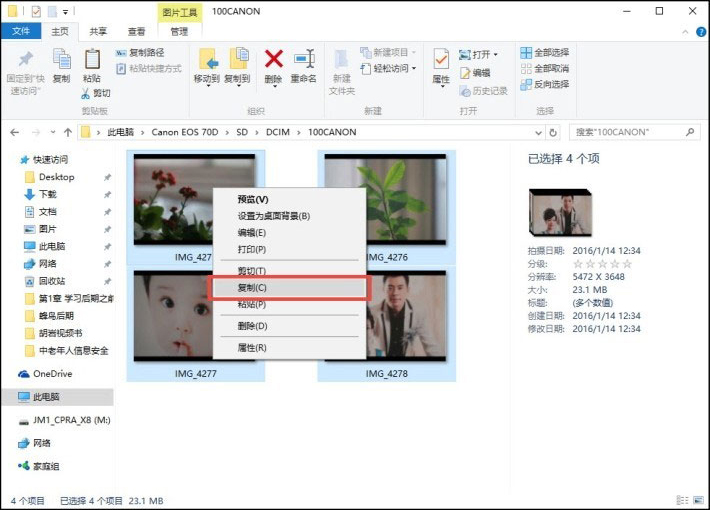Click the Rename (重命名) ribbon icon
The width and height of the screenshot is (710, 510).
coord(303,62)
